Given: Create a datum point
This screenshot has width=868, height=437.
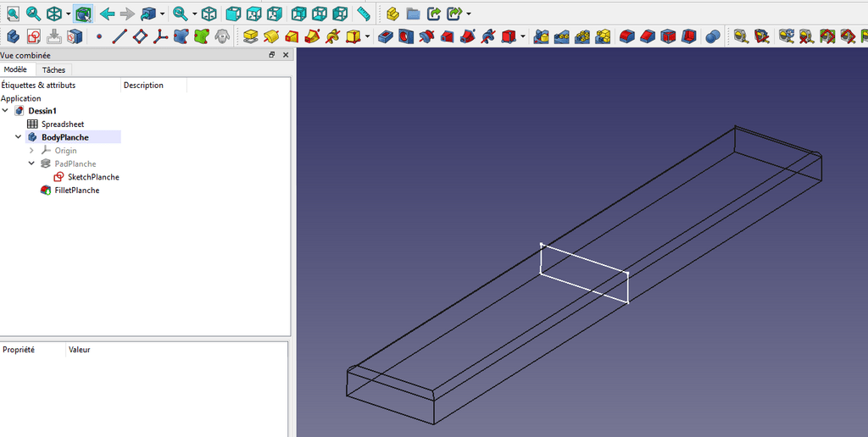Looking at the screenshot, I should tap(99, 36).
